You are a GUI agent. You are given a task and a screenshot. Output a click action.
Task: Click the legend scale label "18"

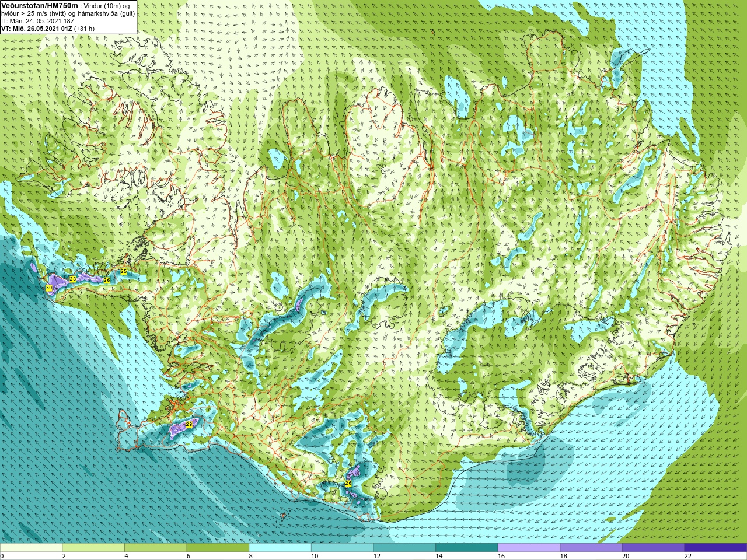pyautogui.click(x=564, y=556)
